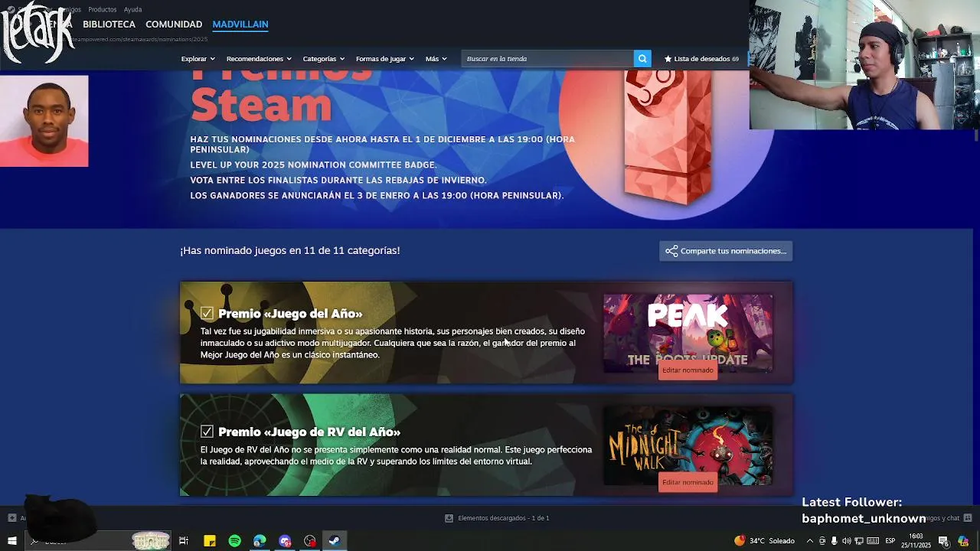Click the Premio «Juego del Año» title
This screenshot has width=980, height=551.
point(290,314)
